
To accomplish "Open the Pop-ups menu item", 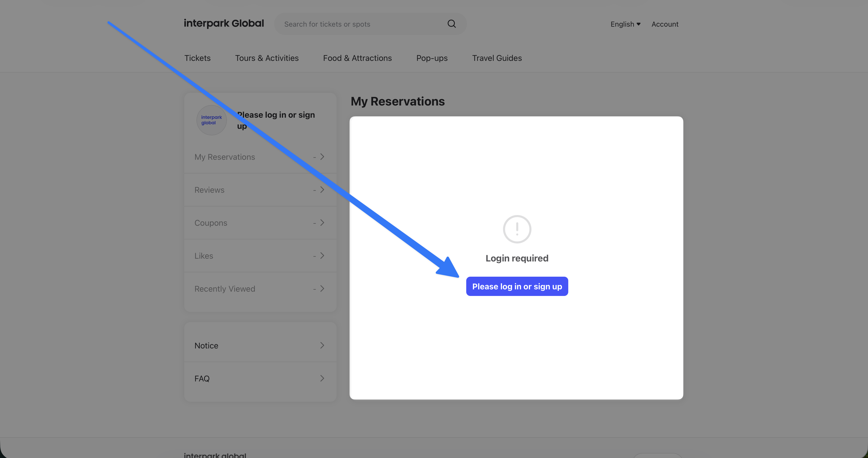I will [432, 58].
